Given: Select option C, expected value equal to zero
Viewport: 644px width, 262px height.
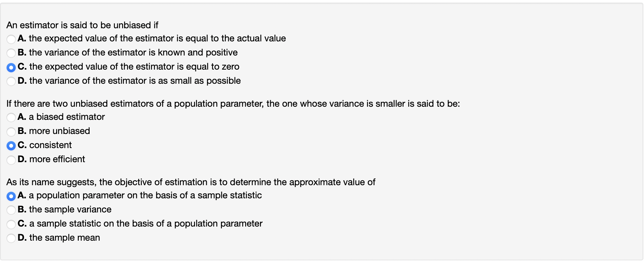Looking at the screenshot, I should tap(11, 67).
